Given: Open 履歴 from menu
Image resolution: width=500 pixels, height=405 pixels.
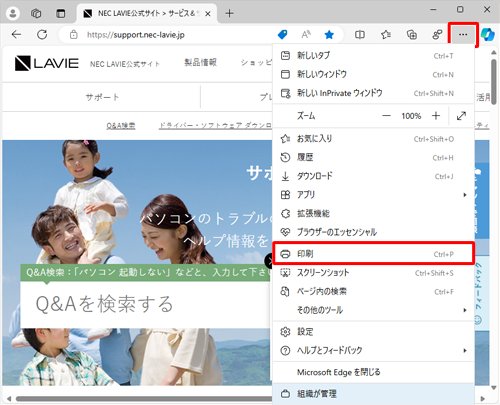Looking at the screenshot, I should coord(373,157).
